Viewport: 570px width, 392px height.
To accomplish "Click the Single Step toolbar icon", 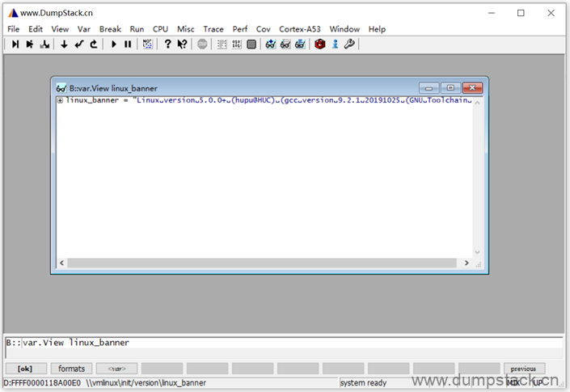I will coord(15,44).
